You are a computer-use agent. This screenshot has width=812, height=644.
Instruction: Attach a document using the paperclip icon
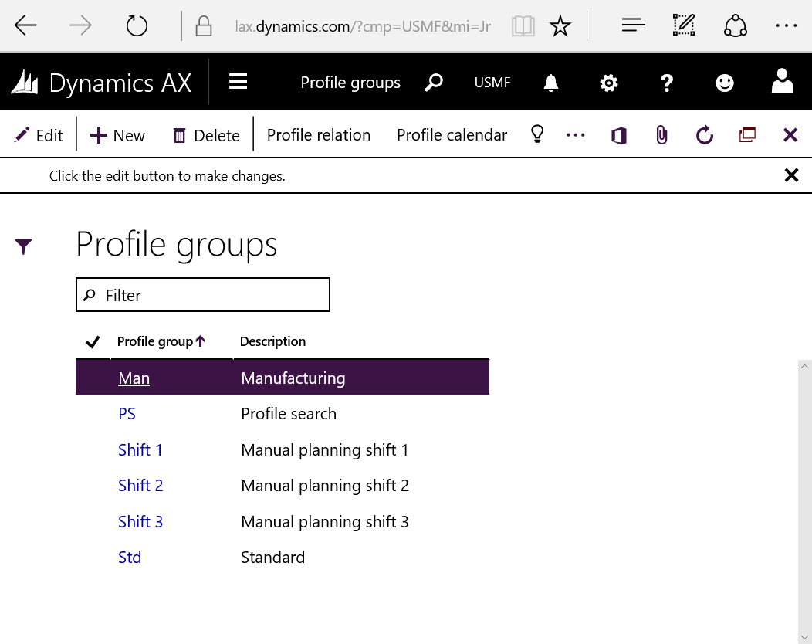[x=661, y=134]
